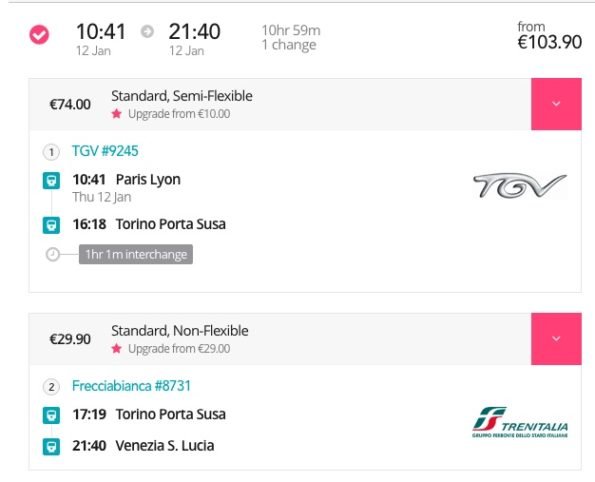Toggle the pink selected checkmark for 10:41 journey
This screenshot has height=482, width=595.
(39, 35)
